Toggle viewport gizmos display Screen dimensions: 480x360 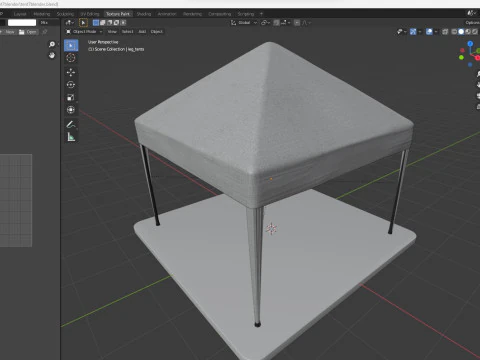coord(413,32)
